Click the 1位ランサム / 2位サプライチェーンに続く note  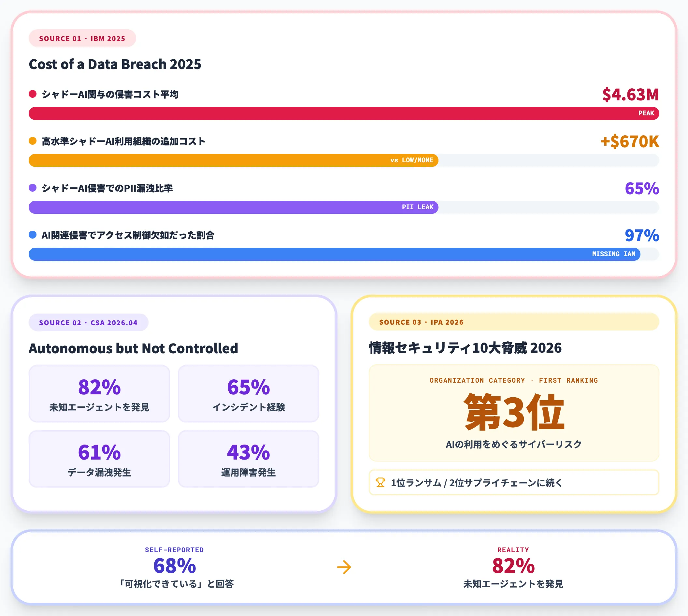pos(514,482)
